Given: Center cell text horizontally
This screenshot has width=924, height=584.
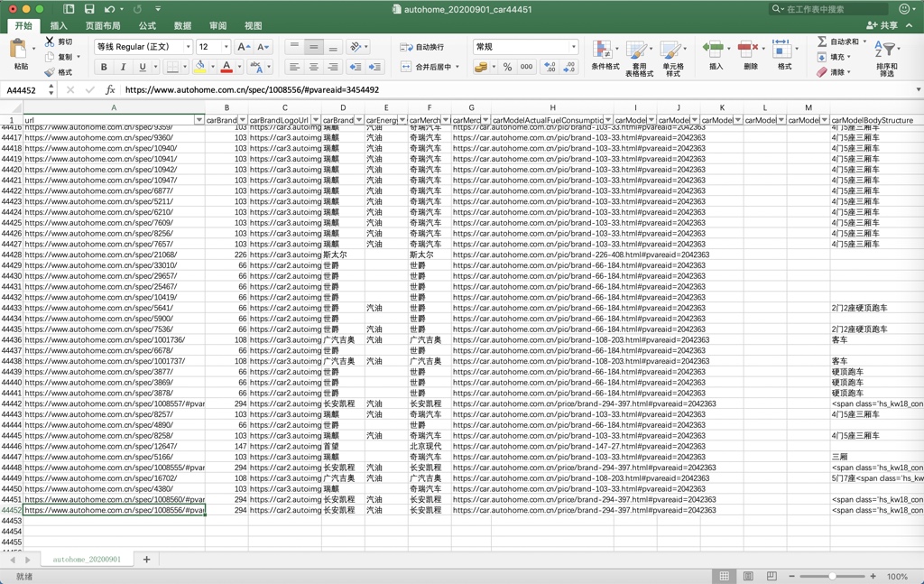Looking at the screenshot, I should 313,67.
